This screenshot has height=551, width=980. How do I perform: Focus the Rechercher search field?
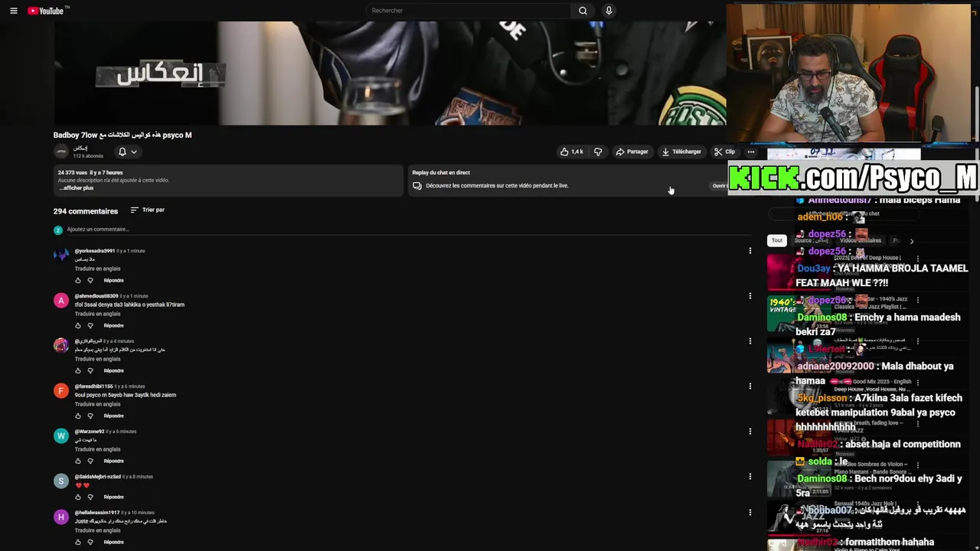click(x=468, y=11)
